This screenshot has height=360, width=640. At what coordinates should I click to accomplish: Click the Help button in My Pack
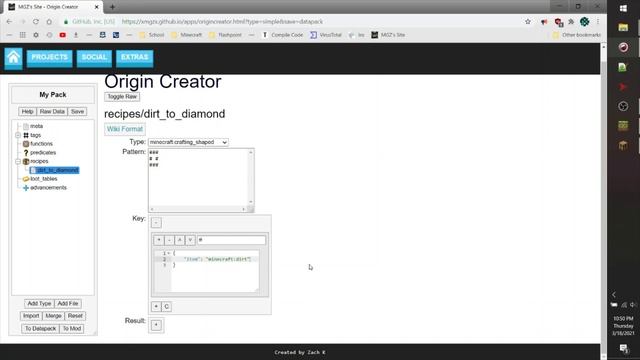tap(27, 111)
